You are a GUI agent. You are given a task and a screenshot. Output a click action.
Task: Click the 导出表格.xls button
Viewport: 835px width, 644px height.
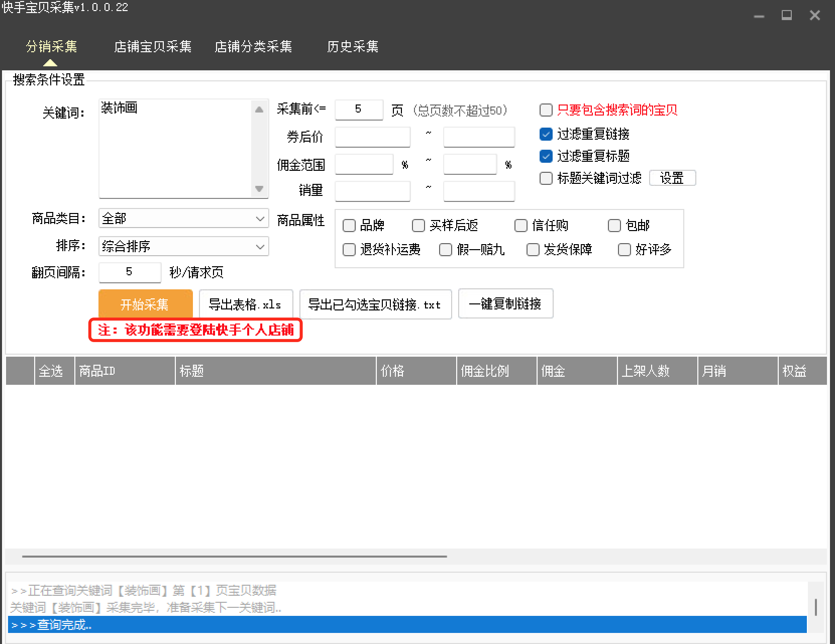[246, 304]
